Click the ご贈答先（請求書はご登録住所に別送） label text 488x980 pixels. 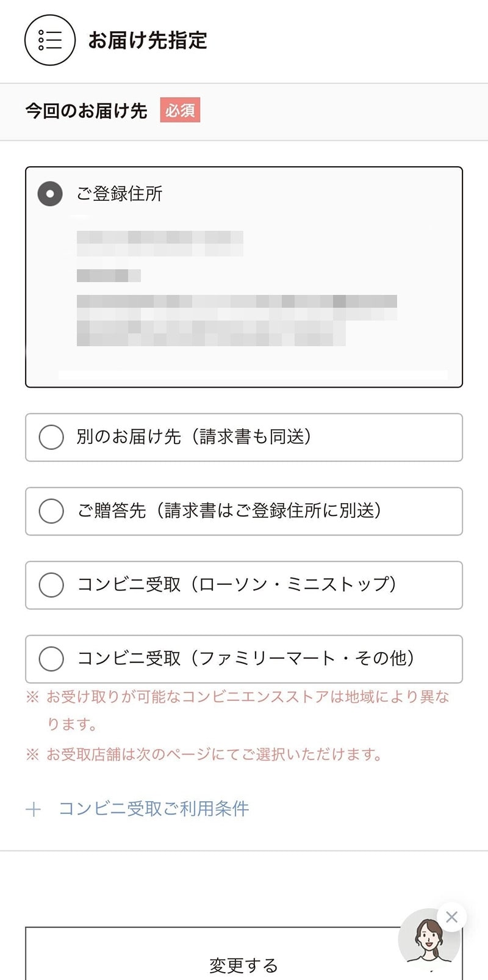point(229,510)
